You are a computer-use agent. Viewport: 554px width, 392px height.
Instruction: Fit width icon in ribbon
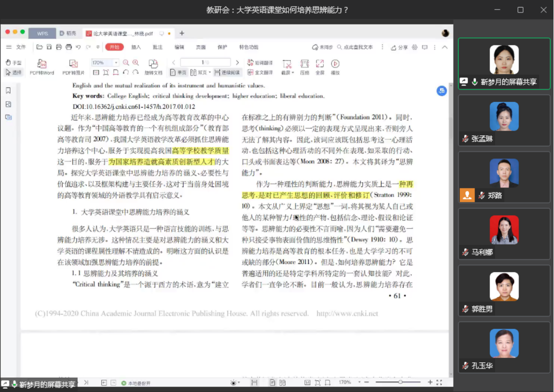coord(115,72)
